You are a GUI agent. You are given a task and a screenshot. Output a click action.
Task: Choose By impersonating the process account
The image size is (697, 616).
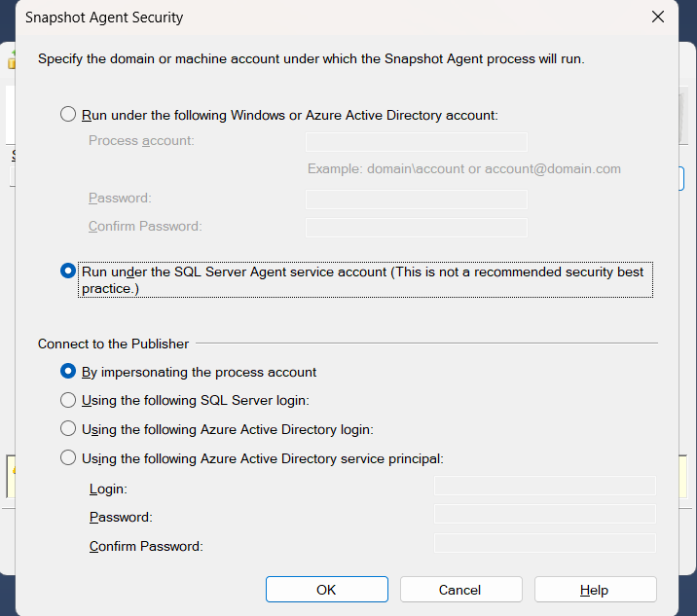click(68, 372)
